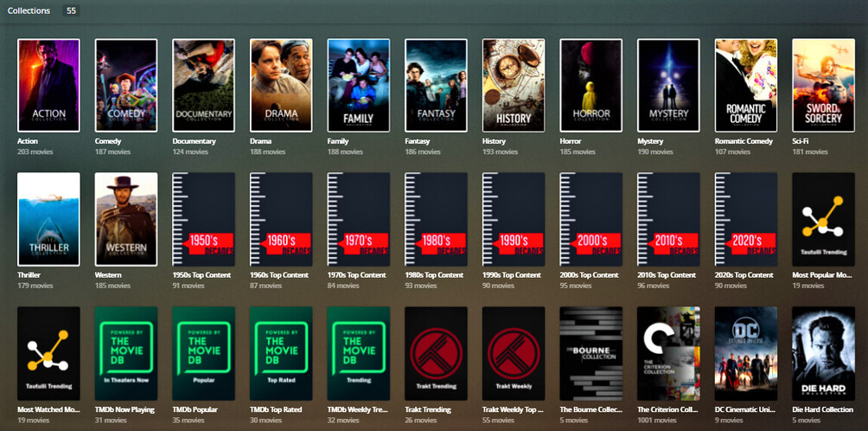Click the 'Thriller' title link

point(29,275)
